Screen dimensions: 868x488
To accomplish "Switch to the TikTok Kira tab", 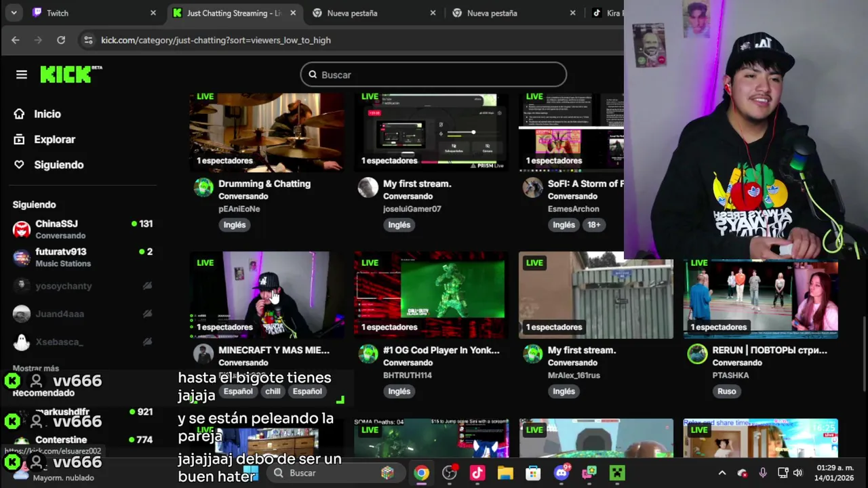I will 606,13.
